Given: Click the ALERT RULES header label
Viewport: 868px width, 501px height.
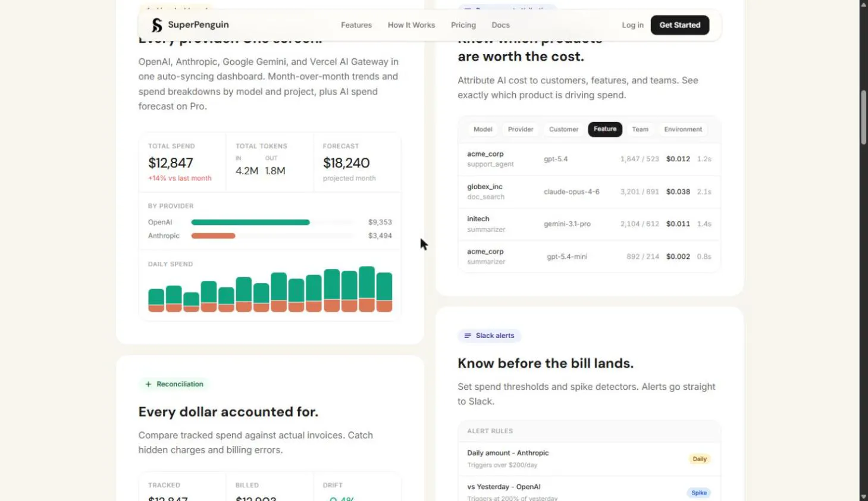Looking at the screenshot, I should [490, 431].
